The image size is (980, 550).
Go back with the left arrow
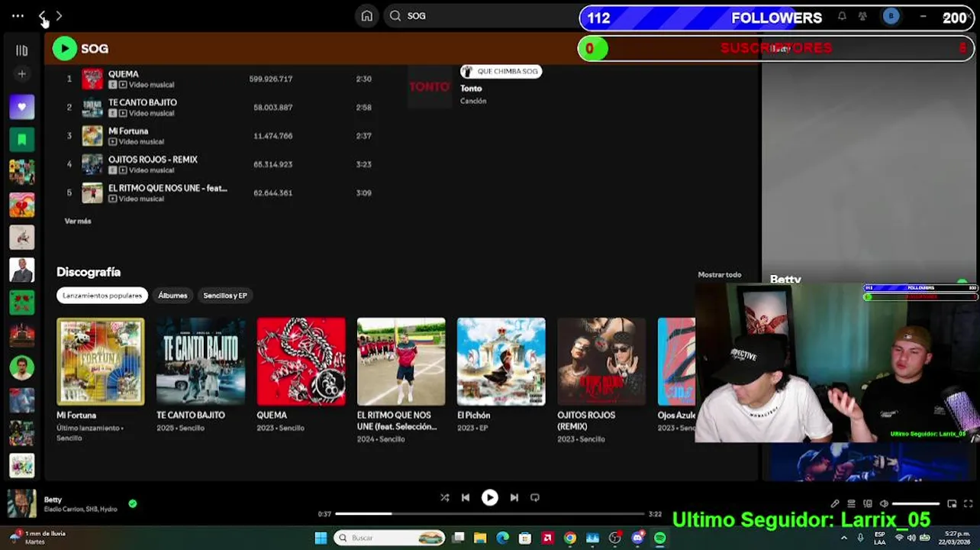pyautogui.click(x=42, y=16)
